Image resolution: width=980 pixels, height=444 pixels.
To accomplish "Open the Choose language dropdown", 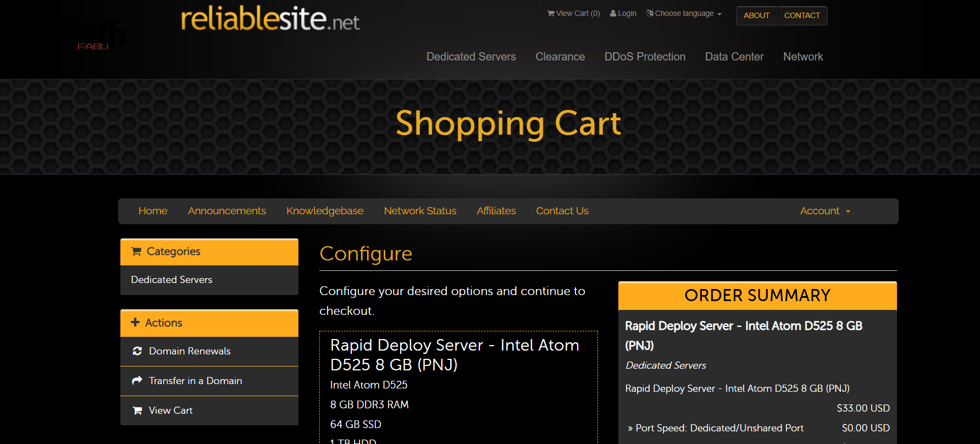I will [x=684, y=14].
